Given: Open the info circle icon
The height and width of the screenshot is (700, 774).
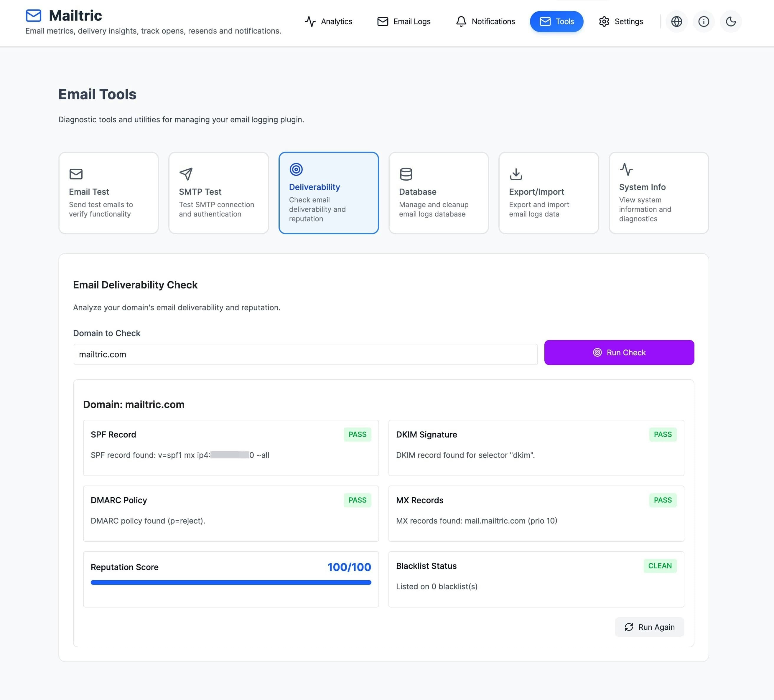Looking at the screenshot, I should [703, 22].
